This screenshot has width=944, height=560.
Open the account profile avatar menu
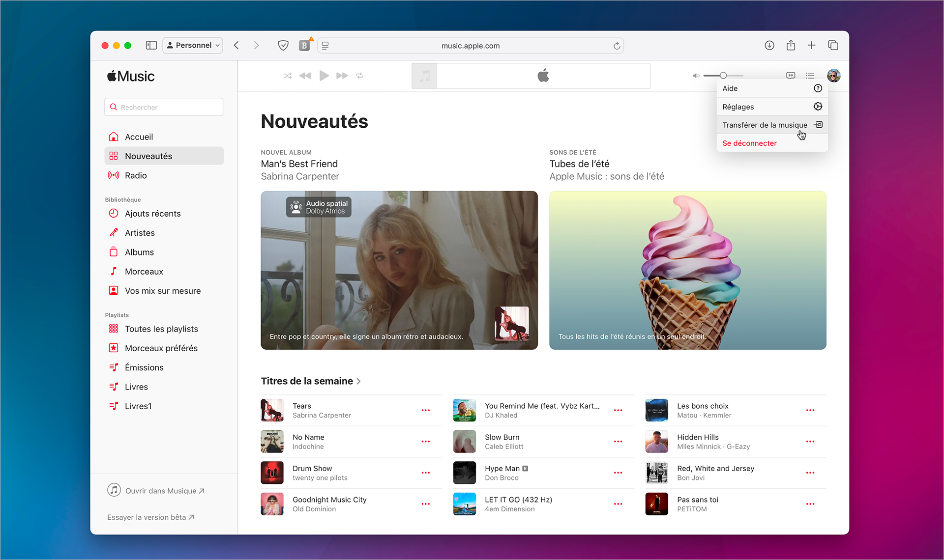tap(834, 76)
